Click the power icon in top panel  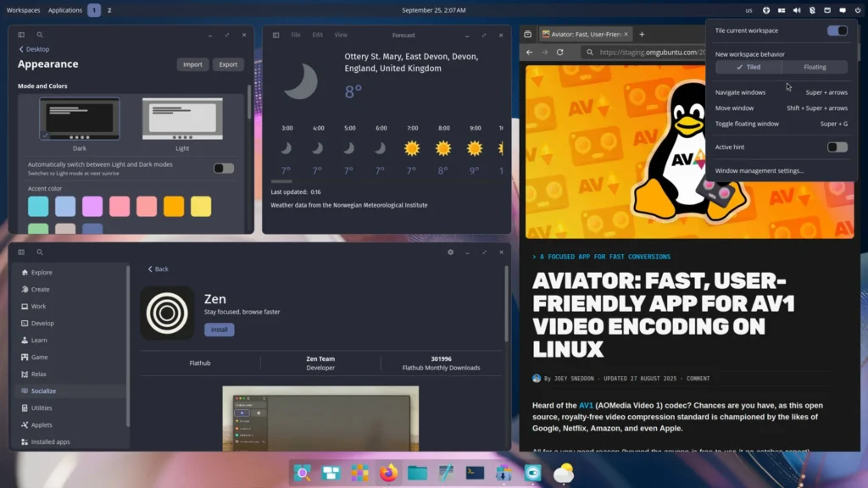click(858, 10)
